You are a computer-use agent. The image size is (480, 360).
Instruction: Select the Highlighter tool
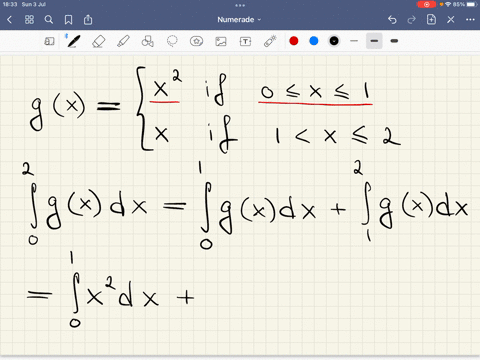[123, 41]
